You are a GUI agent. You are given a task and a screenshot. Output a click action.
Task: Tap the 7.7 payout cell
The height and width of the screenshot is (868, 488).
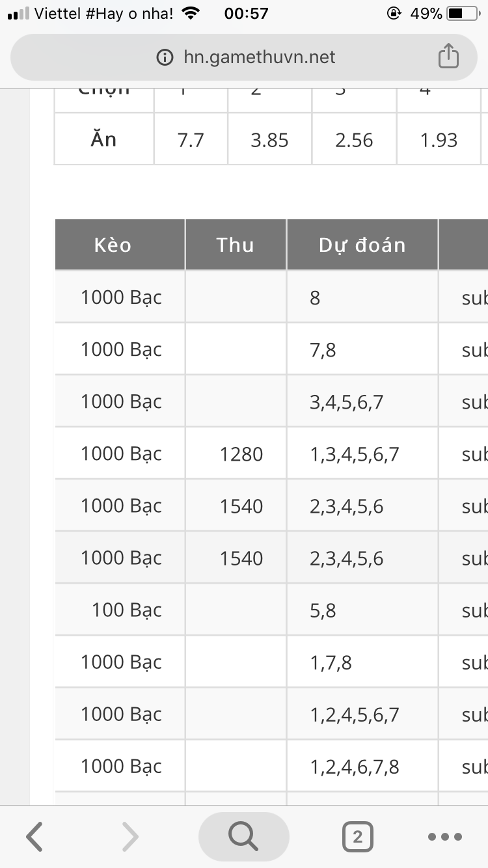coord(191,140)
